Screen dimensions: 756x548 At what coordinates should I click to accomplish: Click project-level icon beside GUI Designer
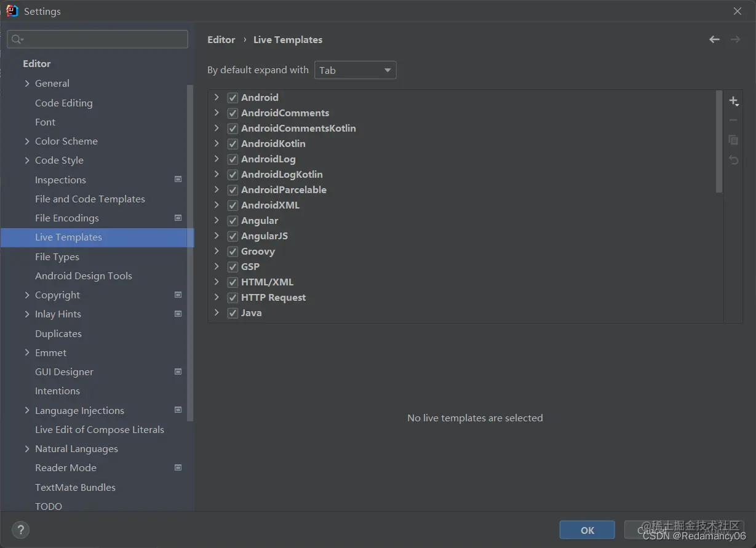coord(178,371)
